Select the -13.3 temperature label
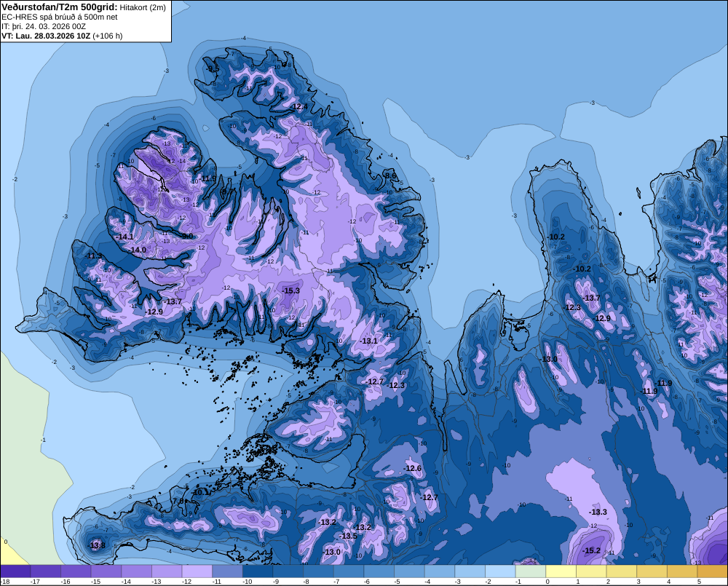Viewport: 728px width, 586px height. (x=598, y=512)
